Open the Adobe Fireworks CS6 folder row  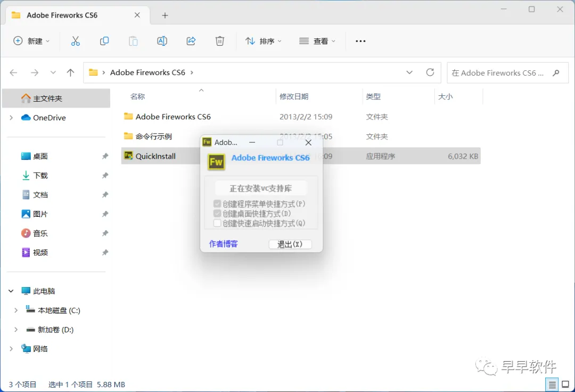point(301,117)
